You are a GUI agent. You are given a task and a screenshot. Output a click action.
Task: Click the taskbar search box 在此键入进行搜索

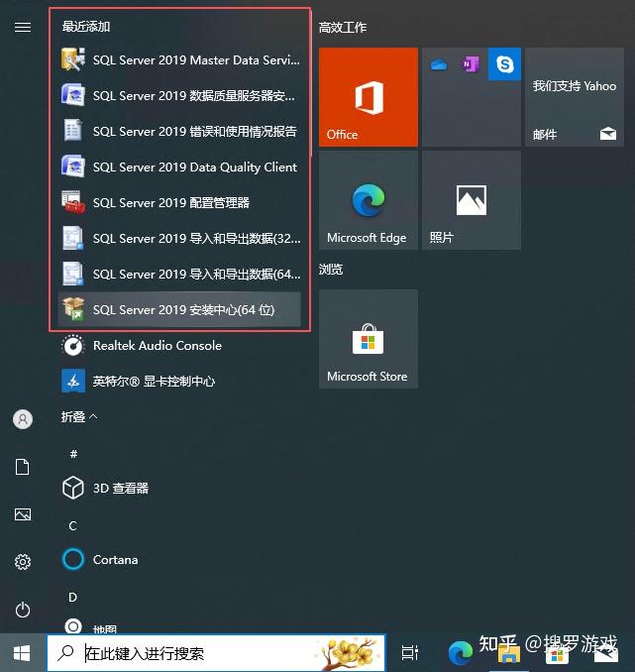pyautogui.click(x=216, y=653)
